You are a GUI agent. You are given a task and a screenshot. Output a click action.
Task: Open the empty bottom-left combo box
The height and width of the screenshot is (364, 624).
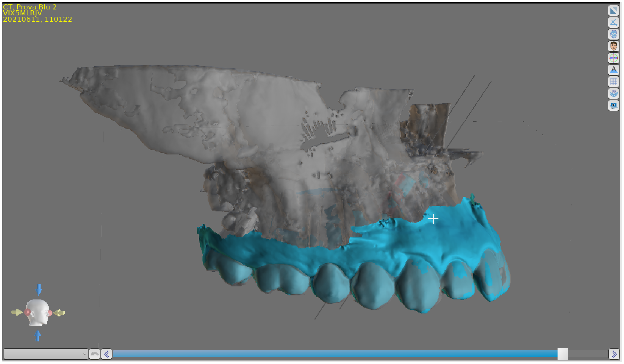(46, 354)
